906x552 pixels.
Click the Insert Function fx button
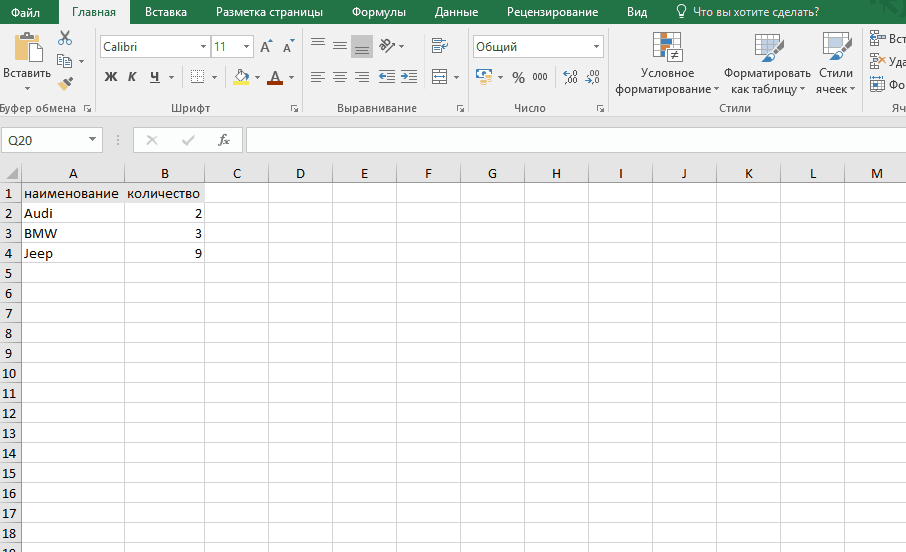(x=224, y=140)
